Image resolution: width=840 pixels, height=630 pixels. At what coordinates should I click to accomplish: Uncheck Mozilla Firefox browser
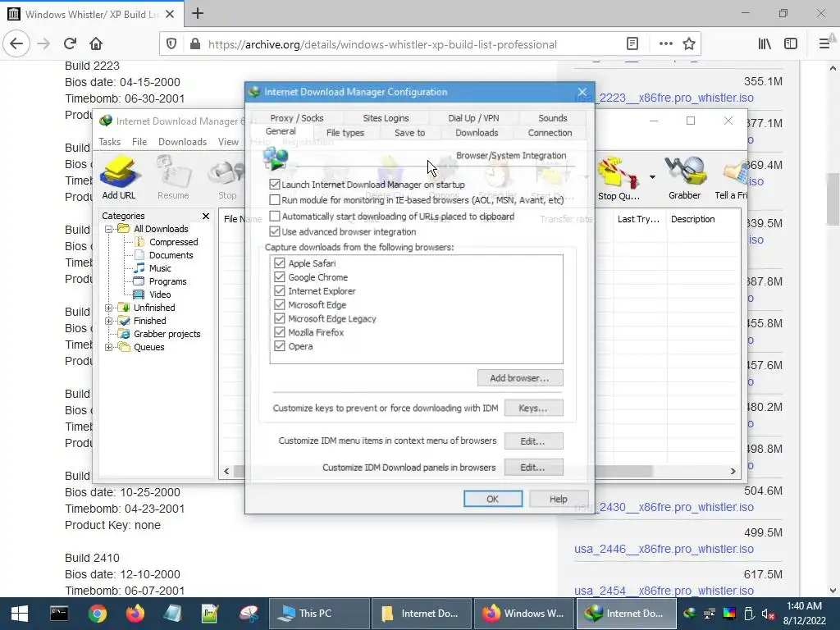tap(279, 332)
